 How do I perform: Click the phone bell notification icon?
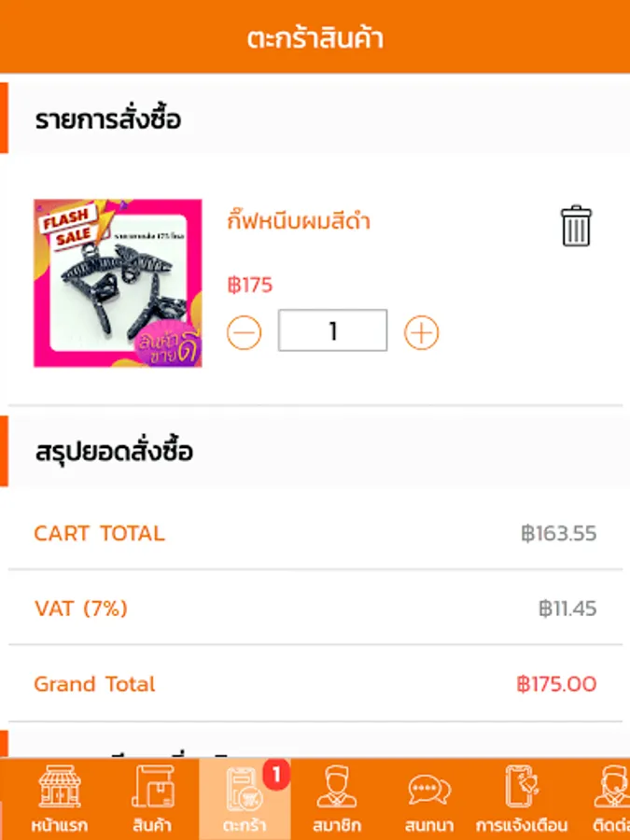point(521,786)
